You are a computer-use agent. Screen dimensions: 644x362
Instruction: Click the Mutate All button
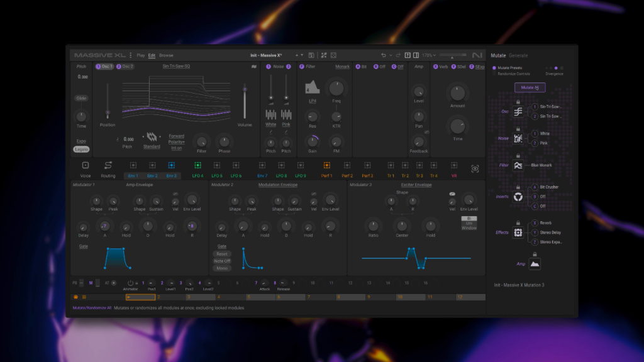click(x=530, y=87)
